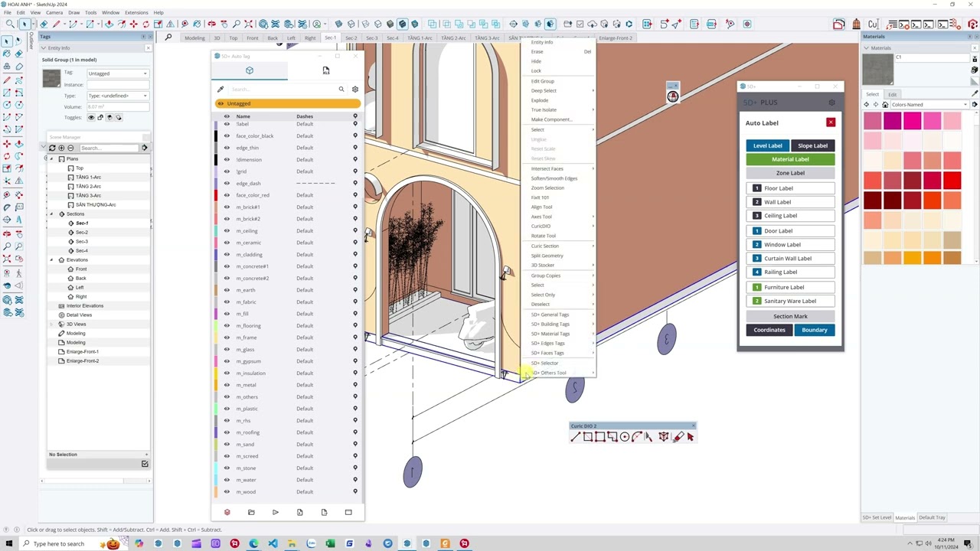Click the Boundary button

click(815, 330)
